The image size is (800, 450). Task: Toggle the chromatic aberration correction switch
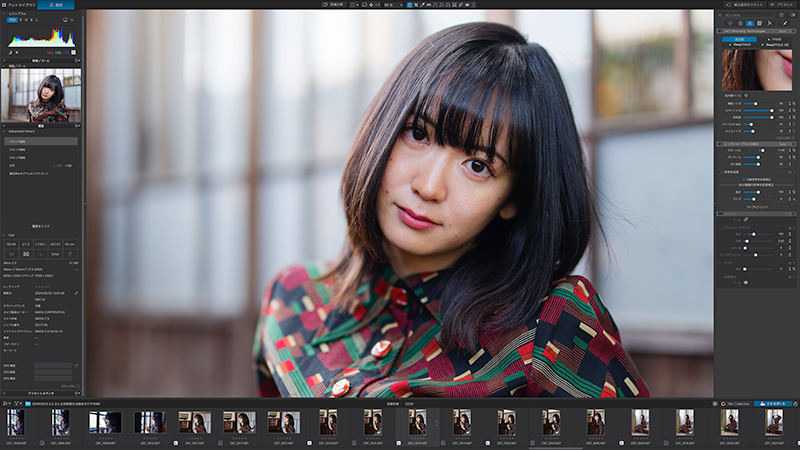click(721, 172)
